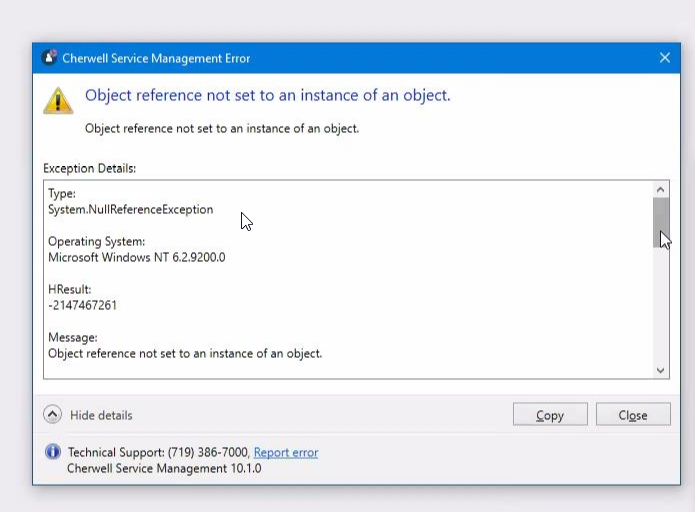Click the exception details scrollbar thumb

pyautogui.click(x=660, y=222)
